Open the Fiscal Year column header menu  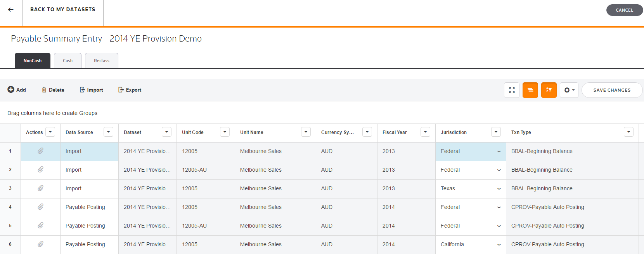[x=425, y=132]
